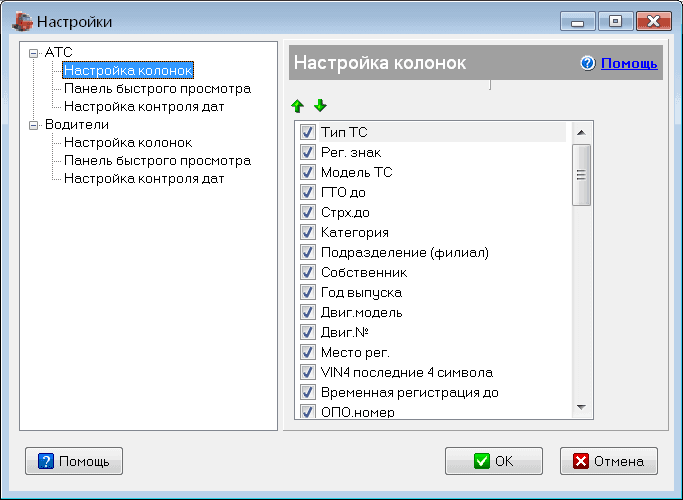The width and height of the screenshot is (683, 500).
Task: Disable the Год выпуска column checkbox
Action: [x=308, y=292]
